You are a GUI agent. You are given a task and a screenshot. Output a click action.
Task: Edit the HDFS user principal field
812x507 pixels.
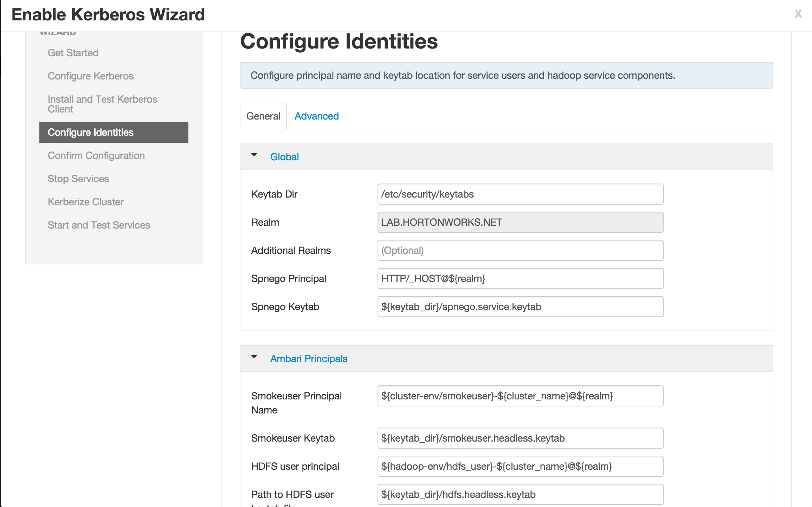[x=520, y=466]
